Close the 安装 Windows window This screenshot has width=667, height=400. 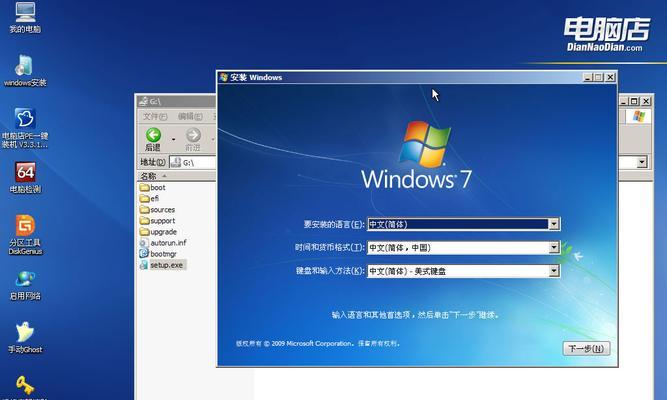click(610, 77)
